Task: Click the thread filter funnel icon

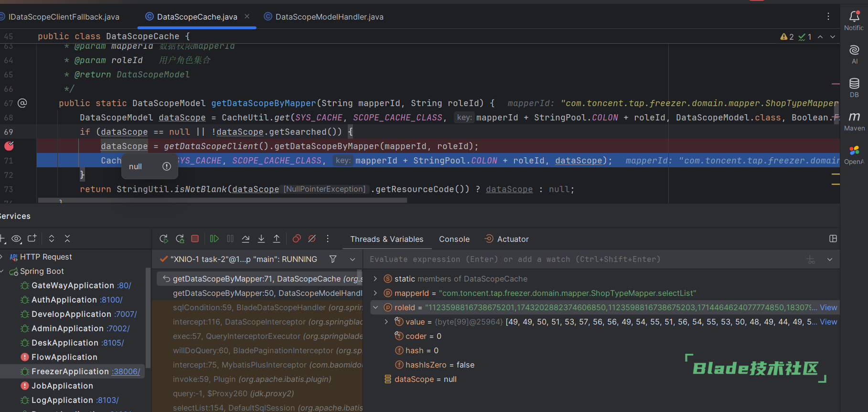Action: coord(333,259)
